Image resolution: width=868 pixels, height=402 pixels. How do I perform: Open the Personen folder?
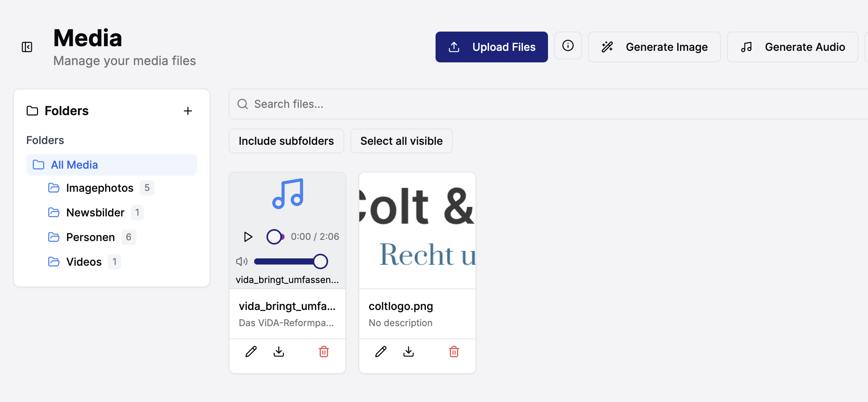(x=90, y=237)
